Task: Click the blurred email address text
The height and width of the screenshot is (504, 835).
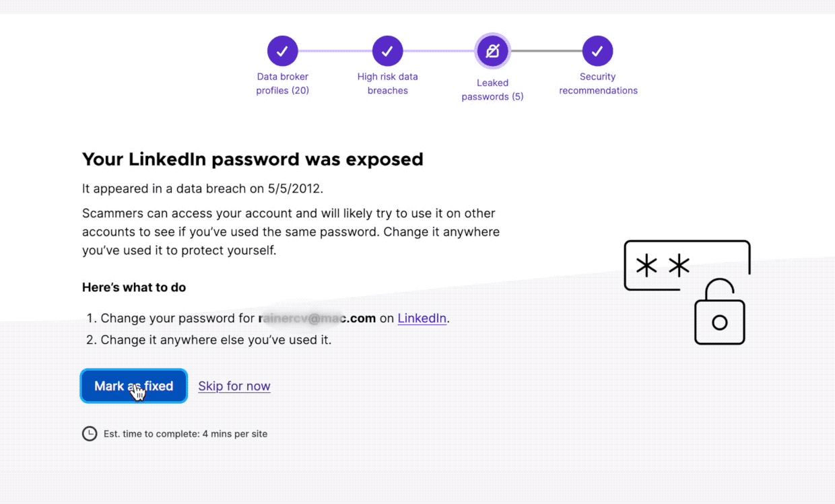Action: 316,318
